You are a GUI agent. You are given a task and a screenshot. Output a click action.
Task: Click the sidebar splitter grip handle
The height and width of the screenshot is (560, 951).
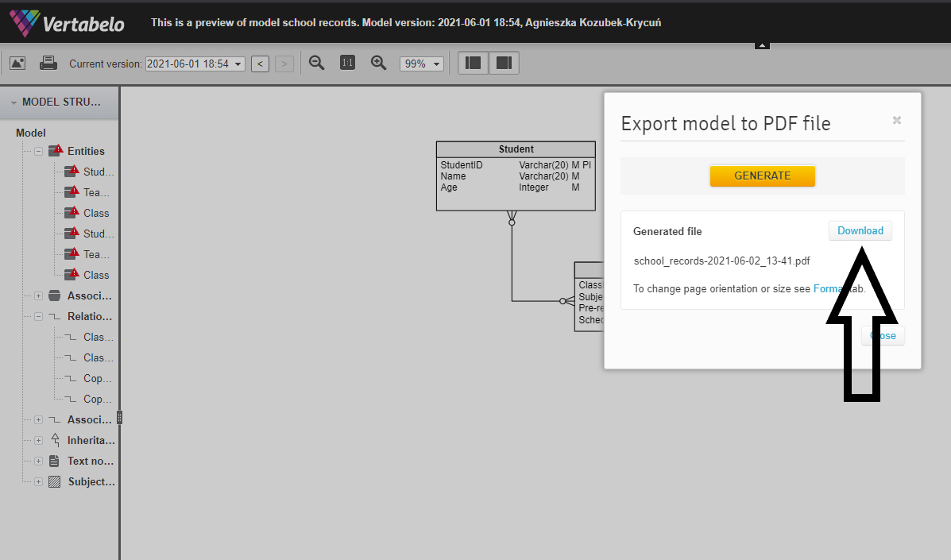tap(119, 418)
